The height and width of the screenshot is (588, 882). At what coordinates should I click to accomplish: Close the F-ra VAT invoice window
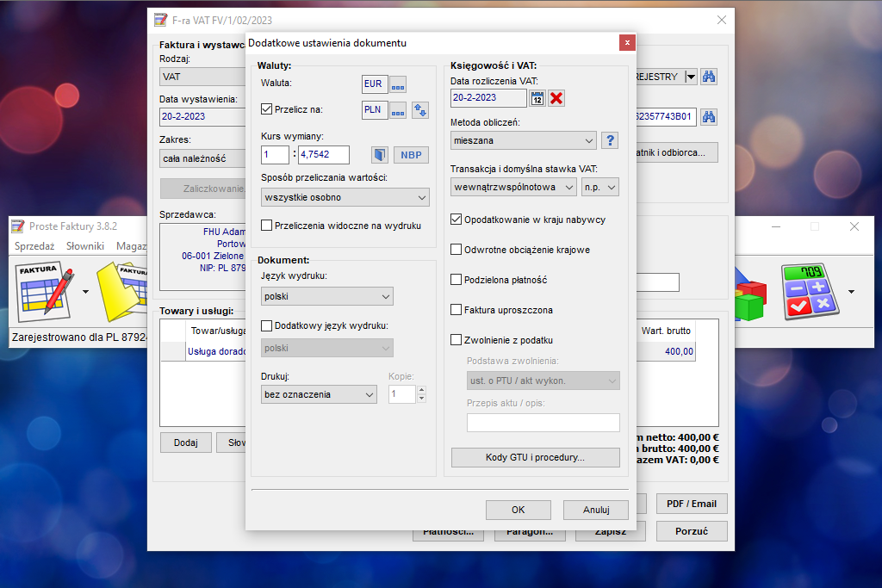(x=722, y=21)
